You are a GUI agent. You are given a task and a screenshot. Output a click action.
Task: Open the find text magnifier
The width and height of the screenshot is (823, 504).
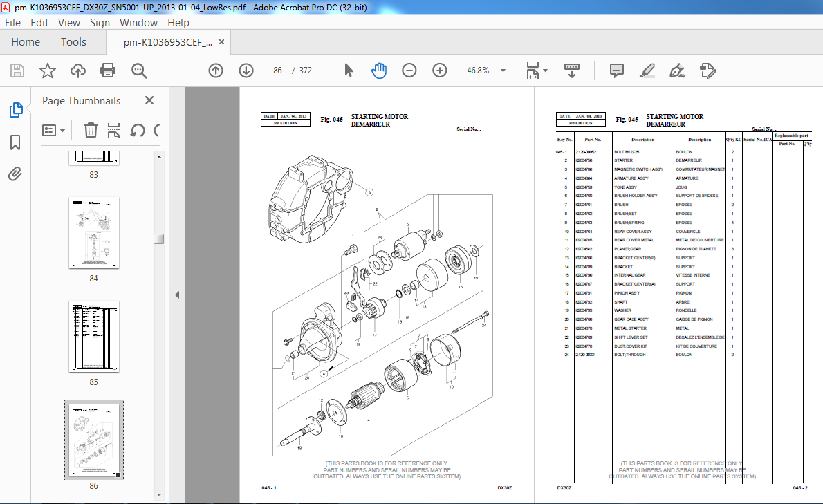coord(139,71)
